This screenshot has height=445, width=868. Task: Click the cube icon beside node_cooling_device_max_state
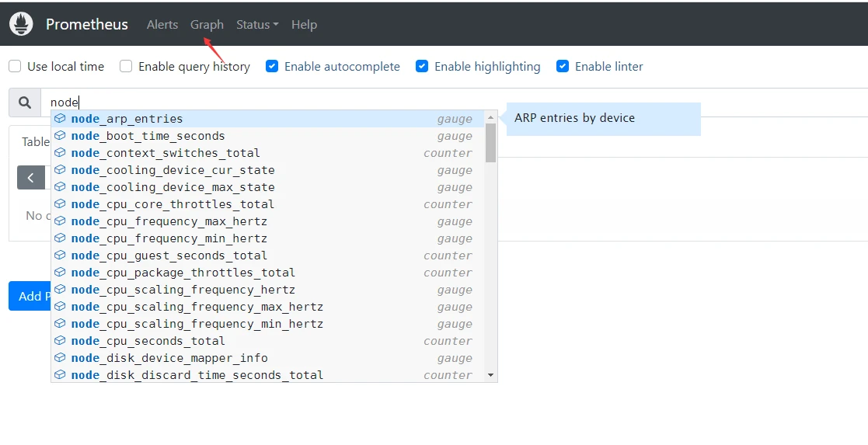60,187
